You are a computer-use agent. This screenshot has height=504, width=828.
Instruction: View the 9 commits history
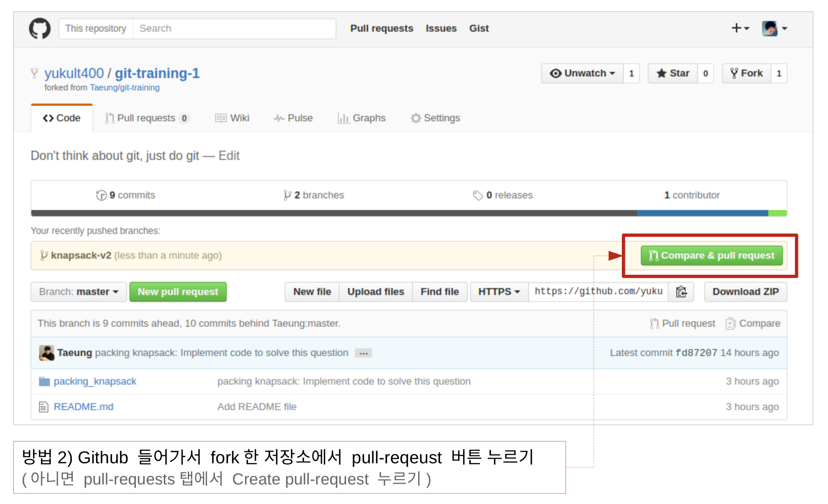pos(126,195)
